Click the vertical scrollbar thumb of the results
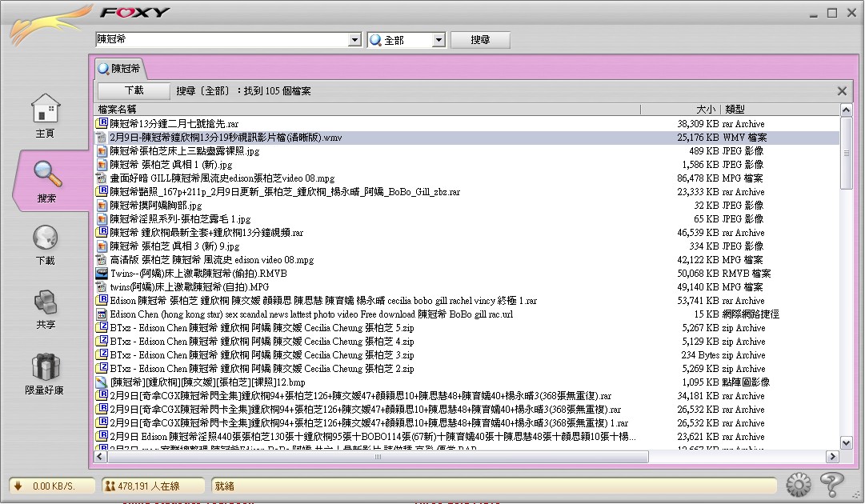865x504 pixels. click(847, 153)
